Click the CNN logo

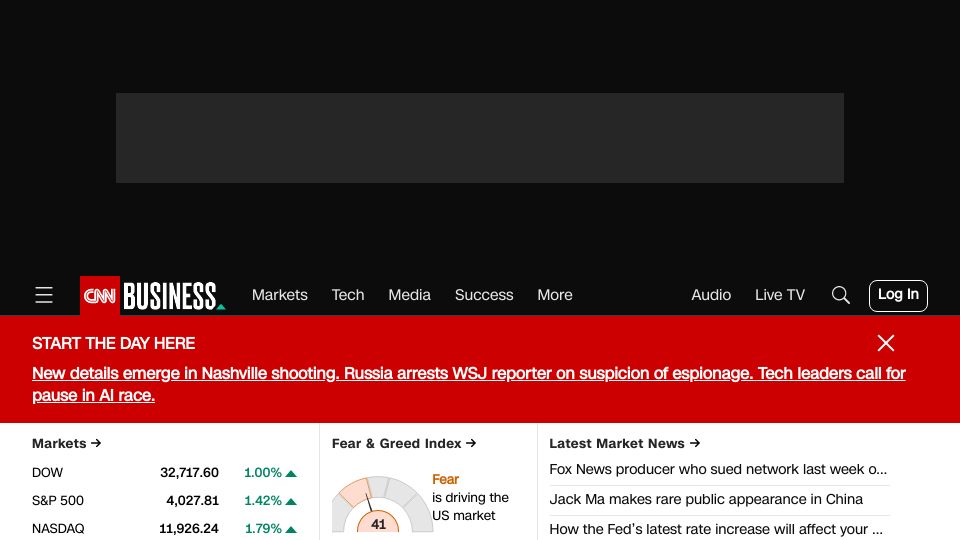pyautogui.click(x=100, y=296)
